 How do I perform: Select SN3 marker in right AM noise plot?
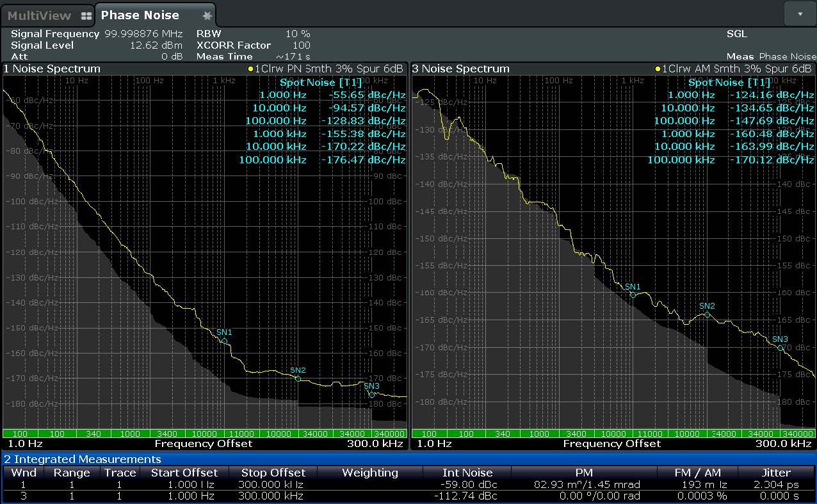pos(780,348)
